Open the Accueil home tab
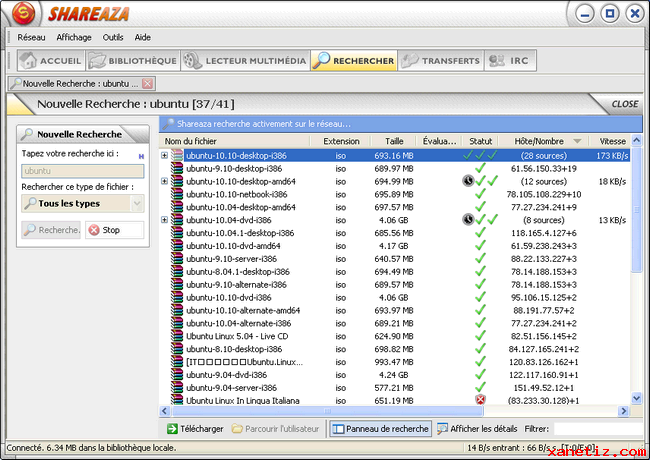 click(x=51, y=61)
